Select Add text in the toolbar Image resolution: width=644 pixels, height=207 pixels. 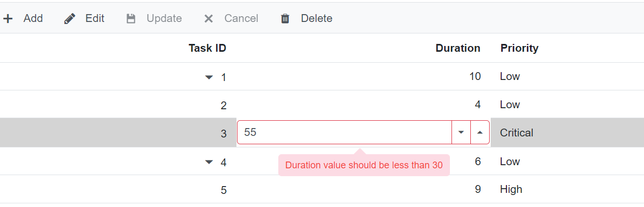point(33,18)
